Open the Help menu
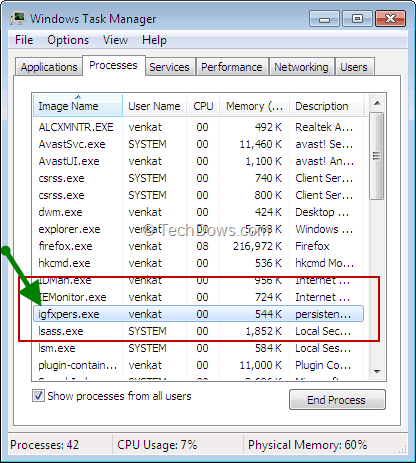Image resolution: width=416 pixels, height=463 pixels. pyautogui.click(x=154, y=40)
